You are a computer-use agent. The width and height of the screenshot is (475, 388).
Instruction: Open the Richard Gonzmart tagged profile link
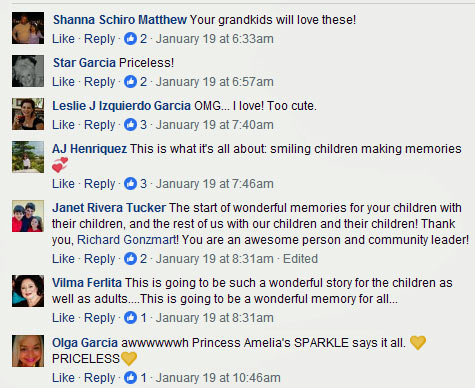(127, 240)
